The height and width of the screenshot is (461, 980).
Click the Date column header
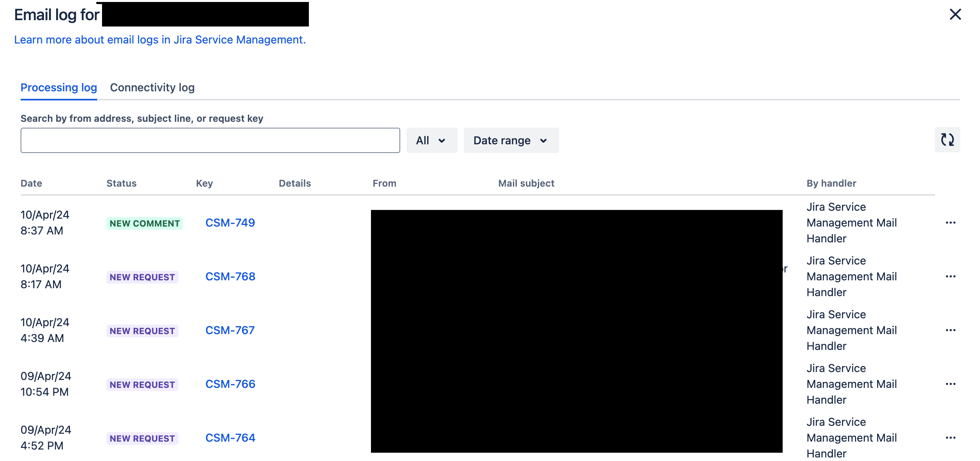point(31,183)
